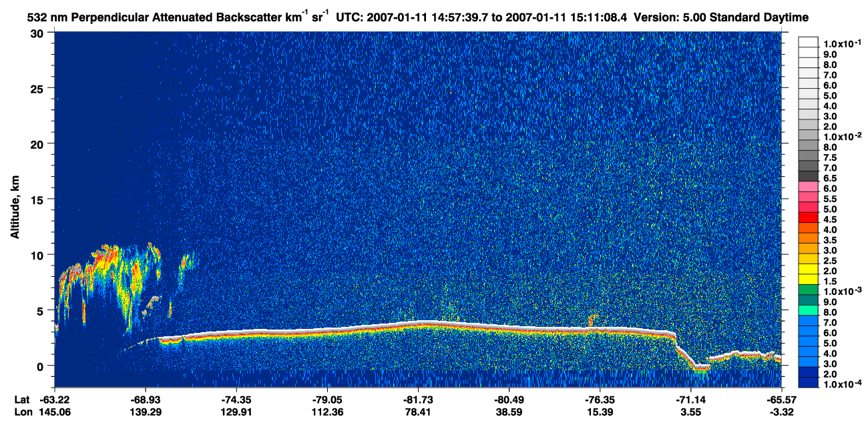Click longitude value "38.59"
The height and width of the screenshot is (445, 868).
point(509,412)
